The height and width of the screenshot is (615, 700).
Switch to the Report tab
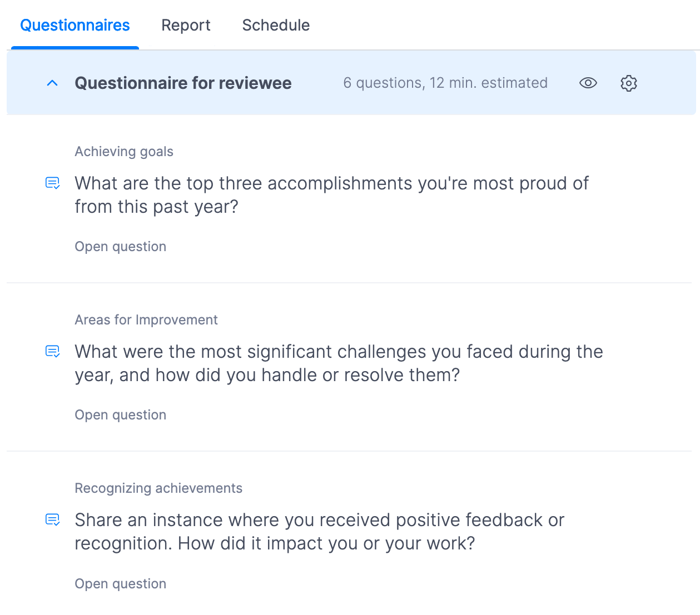pyautogui.click(x=186, y=25)
